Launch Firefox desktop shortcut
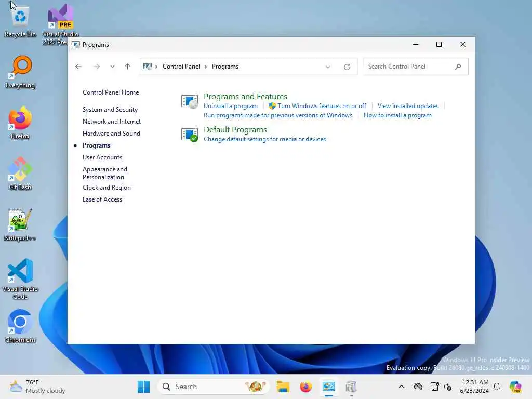 coord(20,123)
